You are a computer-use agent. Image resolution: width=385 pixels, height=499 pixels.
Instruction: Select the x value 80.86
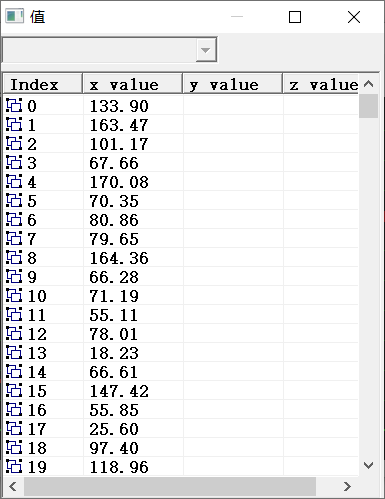114,220
